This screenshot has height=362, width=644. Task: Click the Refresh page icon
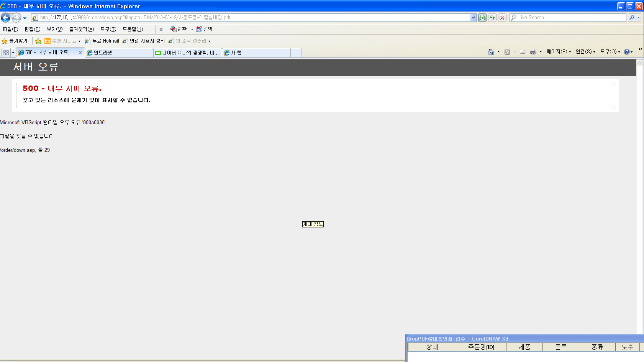(492, 18)
